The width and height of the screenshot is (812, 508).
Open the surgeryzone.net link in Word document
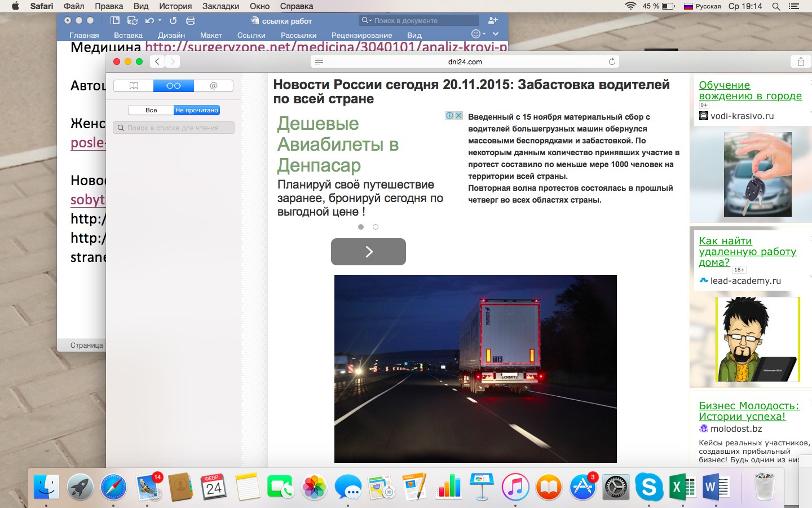326,47
